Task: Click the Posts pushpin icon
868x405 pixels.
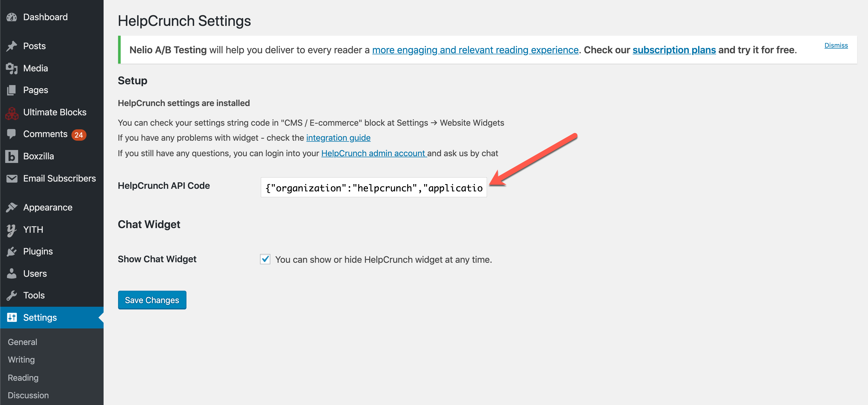Action: pos(12,46)
